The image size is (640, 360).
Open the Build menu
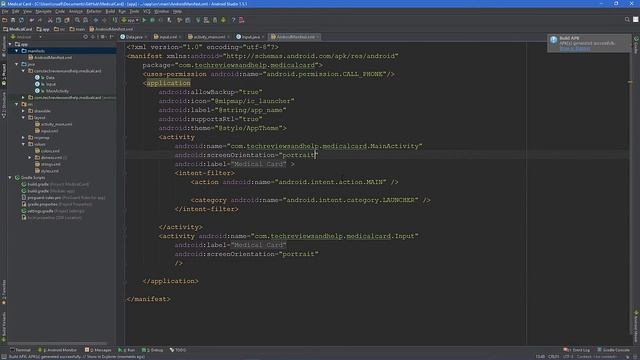pos(110,11)
